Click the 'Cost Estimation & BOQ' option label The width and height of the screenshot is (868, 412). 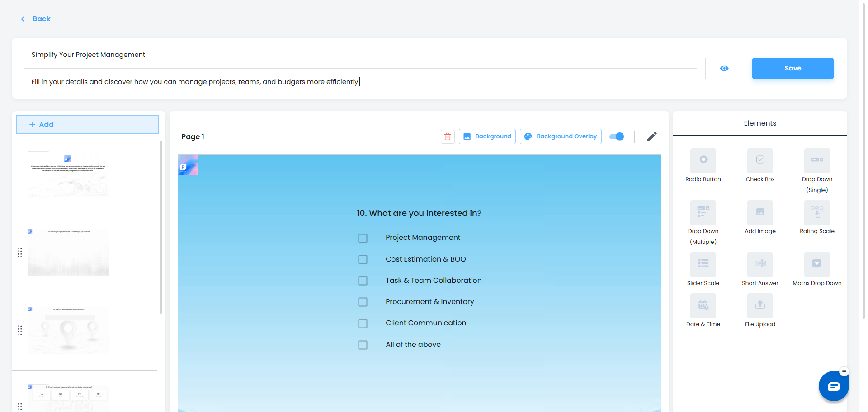click(x=425, y=259)
